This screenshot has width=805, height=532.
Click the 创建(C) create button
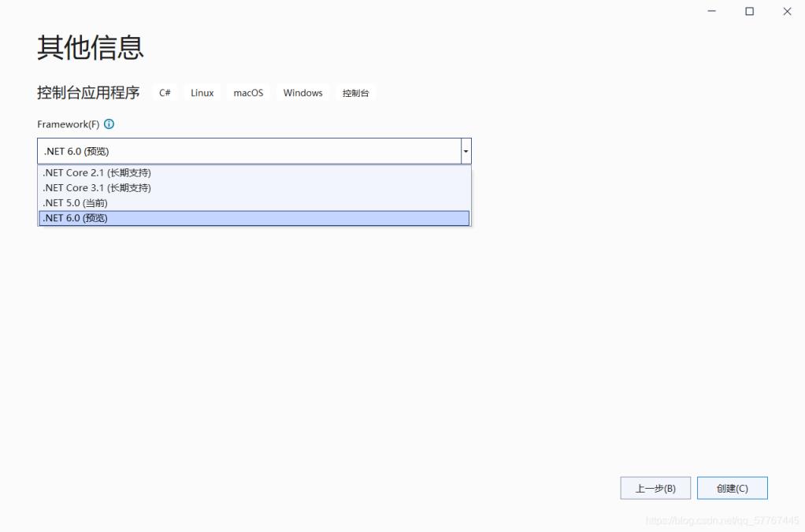(x=732, y=488)
